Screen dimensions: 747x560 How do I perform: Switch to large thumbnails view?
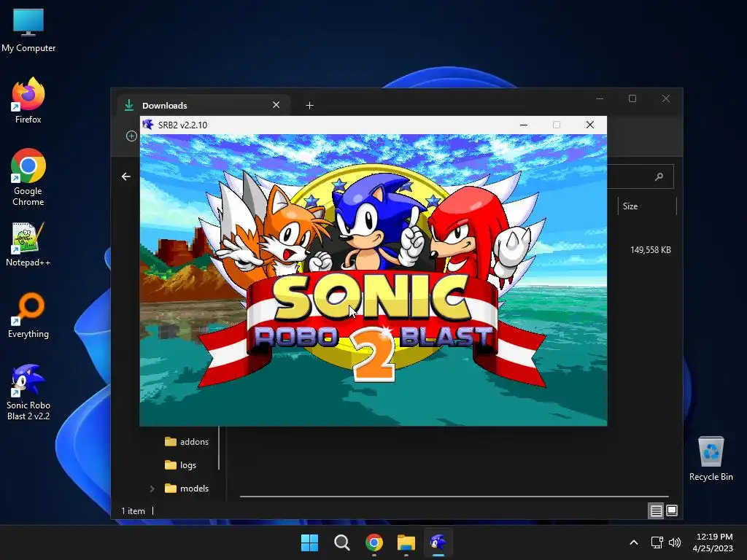click(x=672, y=511)
